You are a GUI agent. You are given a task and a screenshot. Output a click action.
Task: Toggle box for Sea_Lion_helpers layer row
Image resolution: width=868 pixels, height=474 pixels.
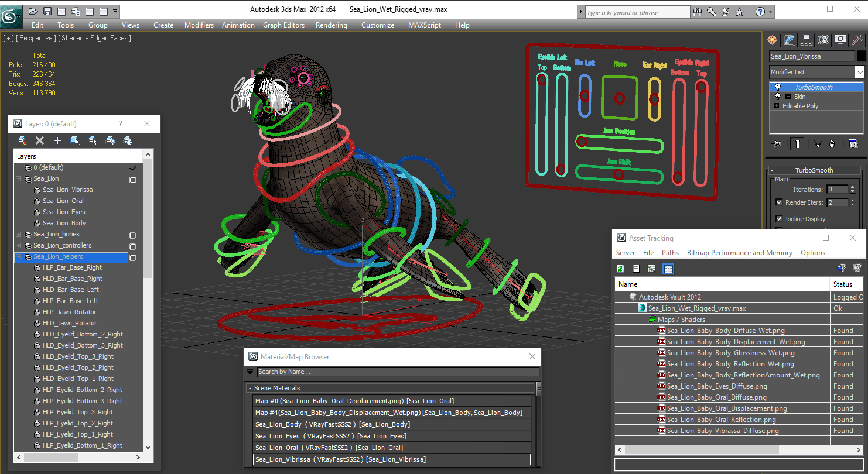[x=133, y=257]
